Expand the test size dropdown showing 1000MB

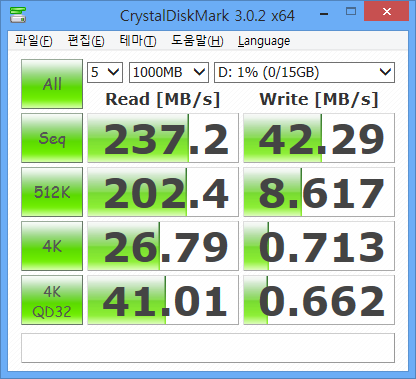[169, 72]
